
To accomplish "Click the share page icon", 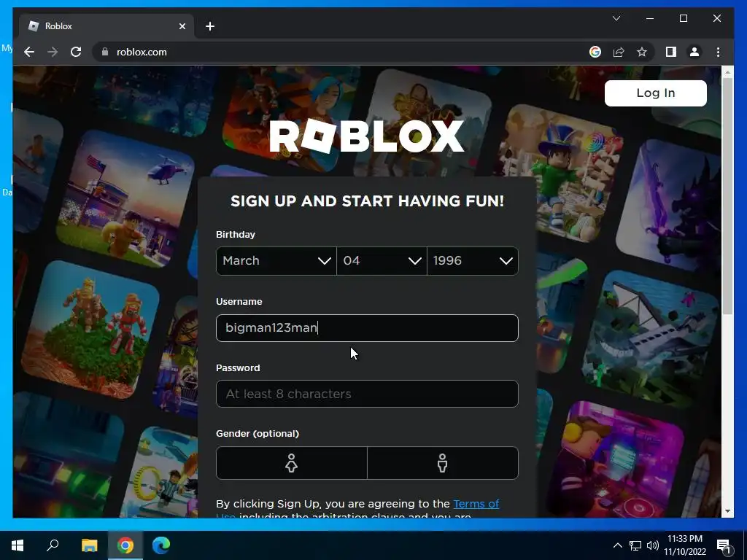I will tap(619, 52).
